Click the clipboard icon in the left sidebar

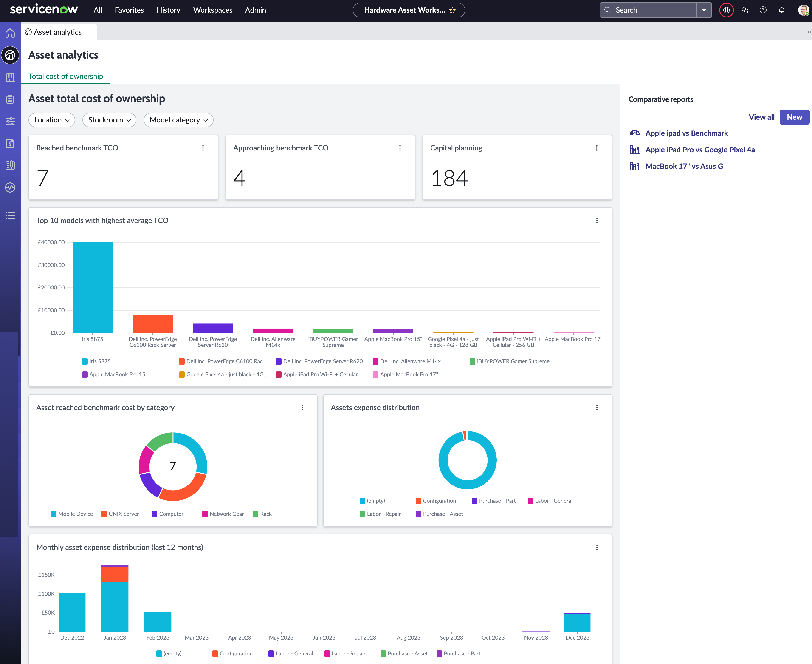10,99
